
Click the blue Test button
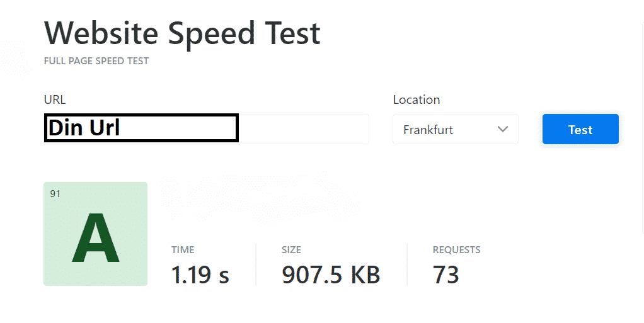(x=580, y=130)
